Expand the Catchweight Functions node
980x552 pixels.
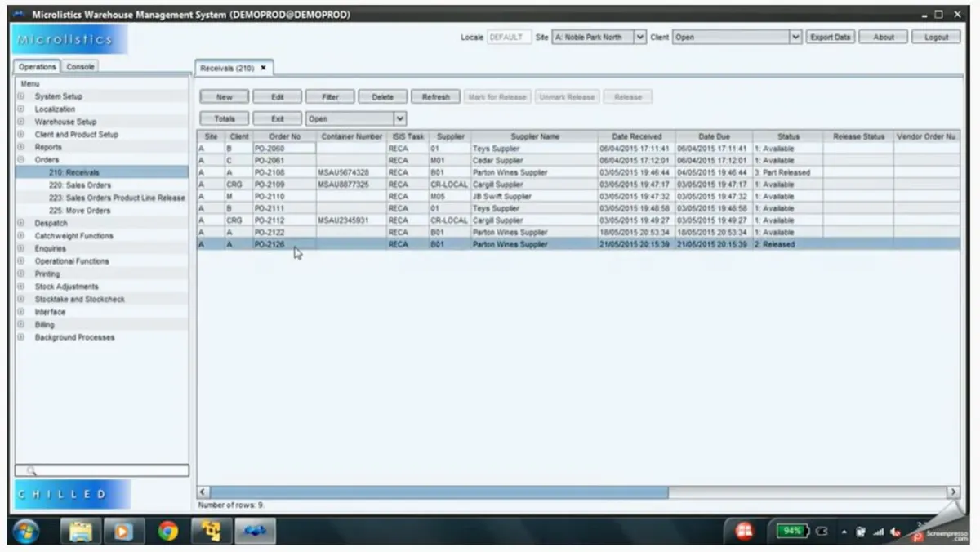[x=21, y=236]
